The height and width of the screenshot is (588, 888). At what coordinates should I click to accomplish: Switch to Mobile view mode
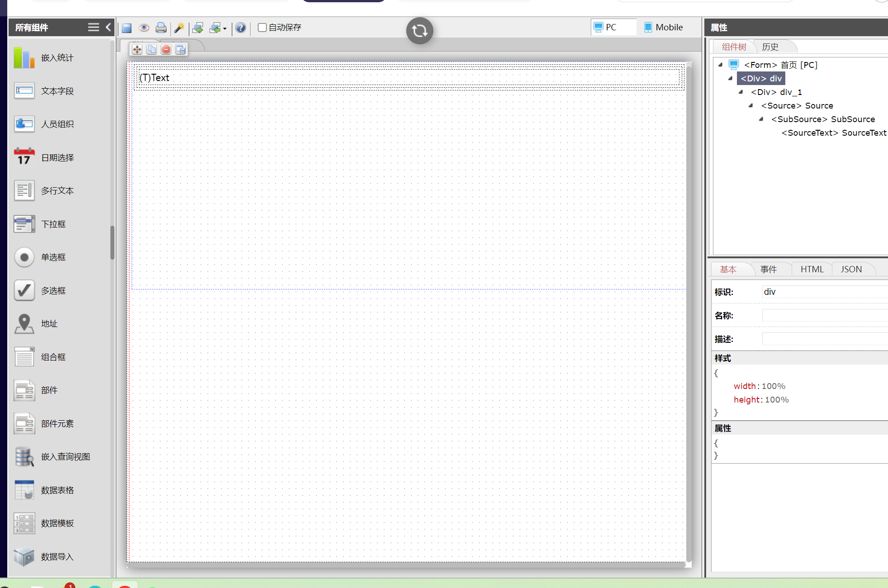pyautogui.click(x=664, y=27)
